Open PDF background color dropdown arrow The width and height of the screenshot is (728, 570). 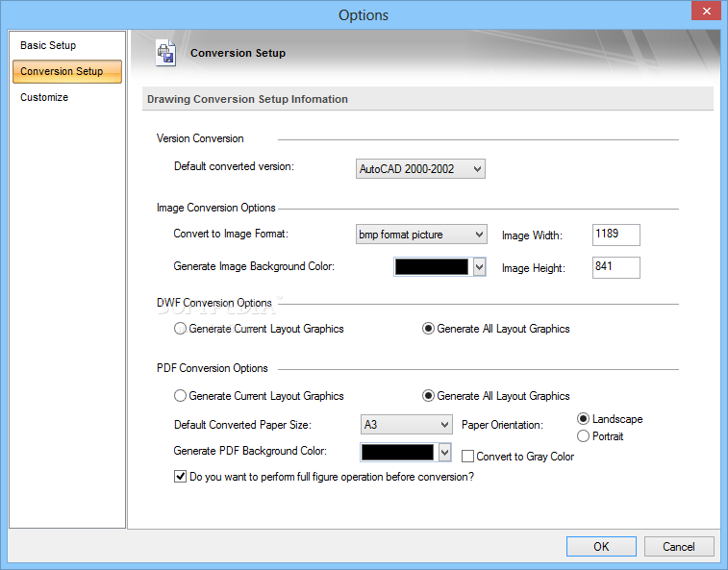tap(445, 453)
